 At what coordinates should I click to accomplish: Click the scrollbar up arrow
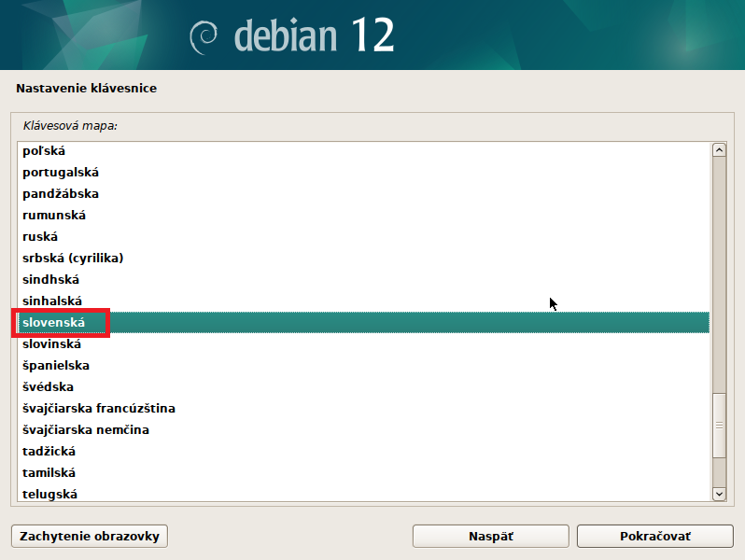[x=719, y=150]
